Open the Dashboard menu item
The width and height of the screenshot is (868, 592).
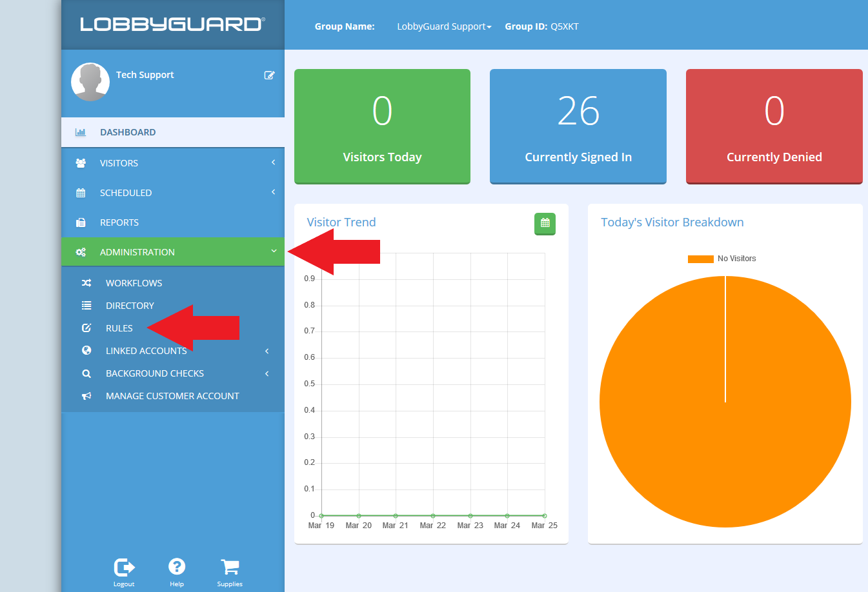[173, 132]
